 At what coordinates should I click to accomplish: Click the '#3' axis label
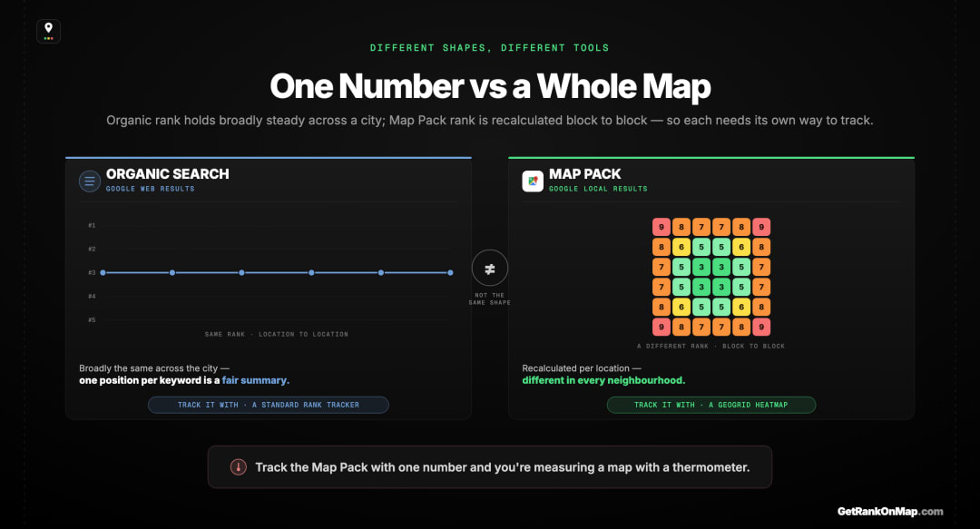pyautogui.click(x=92, y=272)
